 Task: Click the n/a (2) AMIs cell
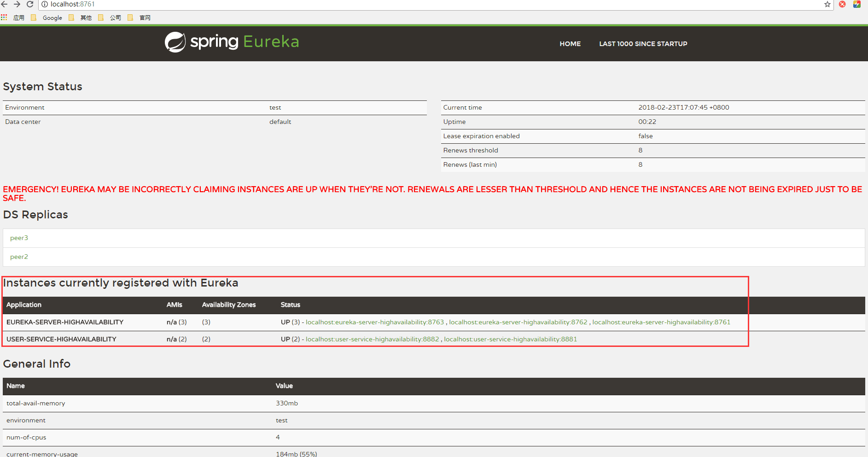pos(177,339)
